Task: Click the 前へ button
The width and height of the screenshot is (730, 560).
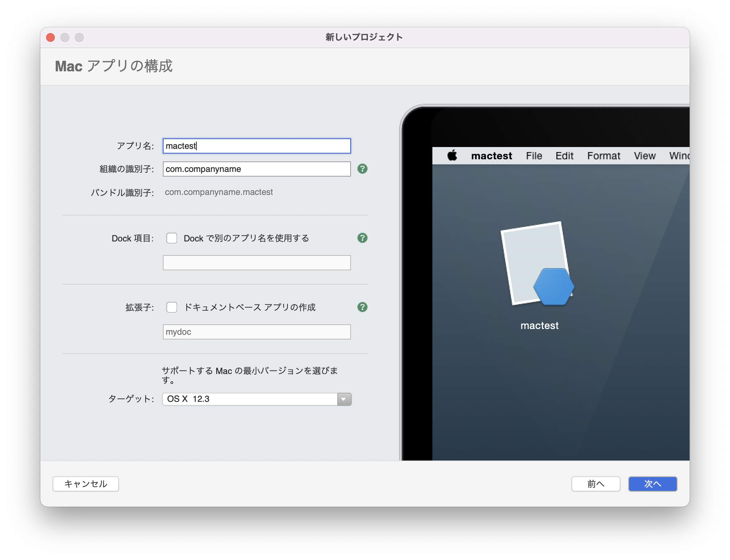Action: click(596, 484)
